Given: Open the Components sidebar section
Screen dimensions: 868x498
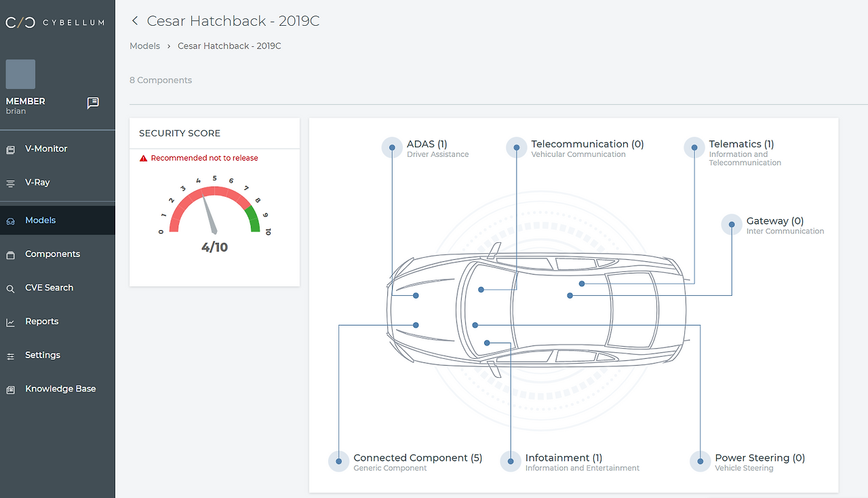Looking at the screenshot, I should click(x=52, y=254).
